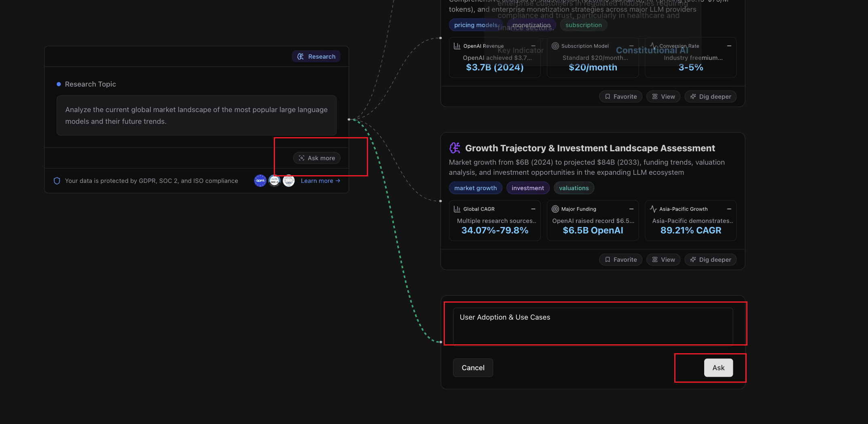
Task: Select the valuations tag
Action: (x=574, y=188)
